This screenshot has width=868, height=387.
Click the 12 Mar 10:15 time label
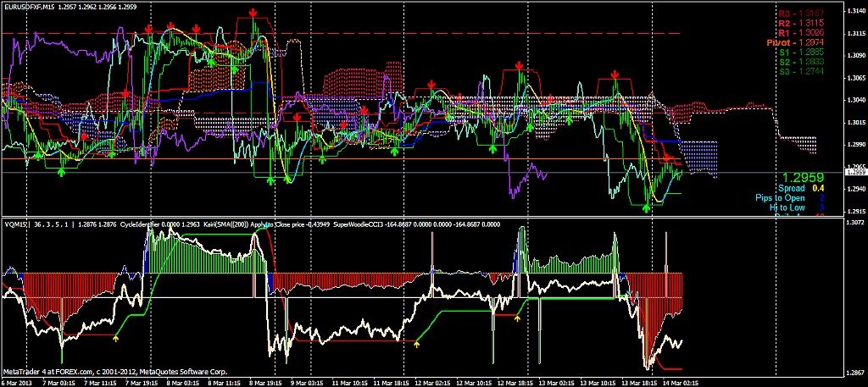pyautogui.click(x=474, y=383)
